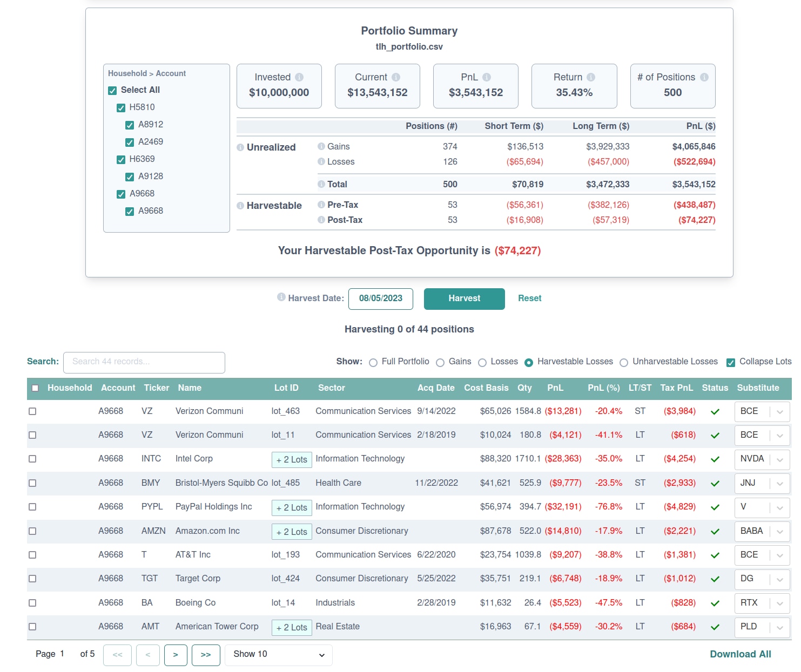This screenshot has height=672, width=801.
Task: Select the Gains radio option
Action: pyautogui.click(x=440, y=363)
